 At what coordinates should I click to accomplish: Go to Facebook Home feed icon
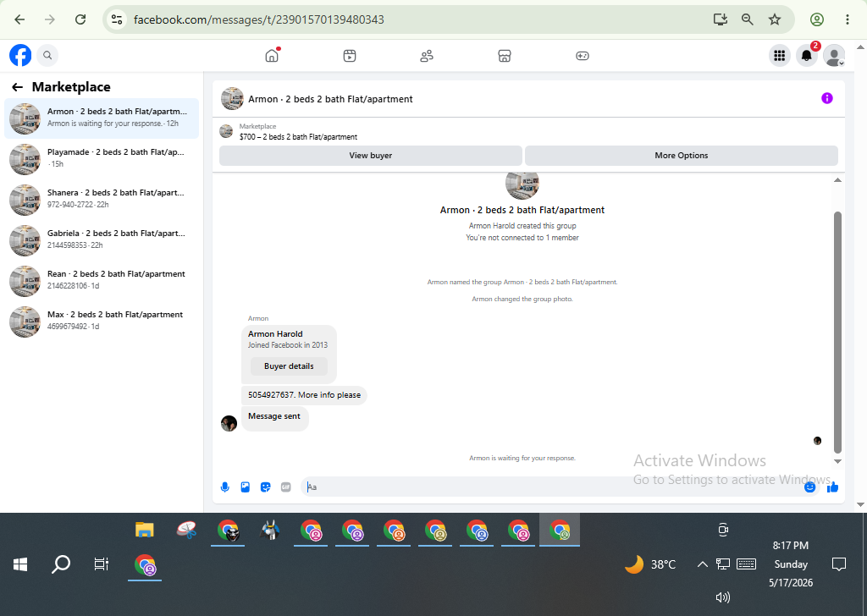[272, 55]
